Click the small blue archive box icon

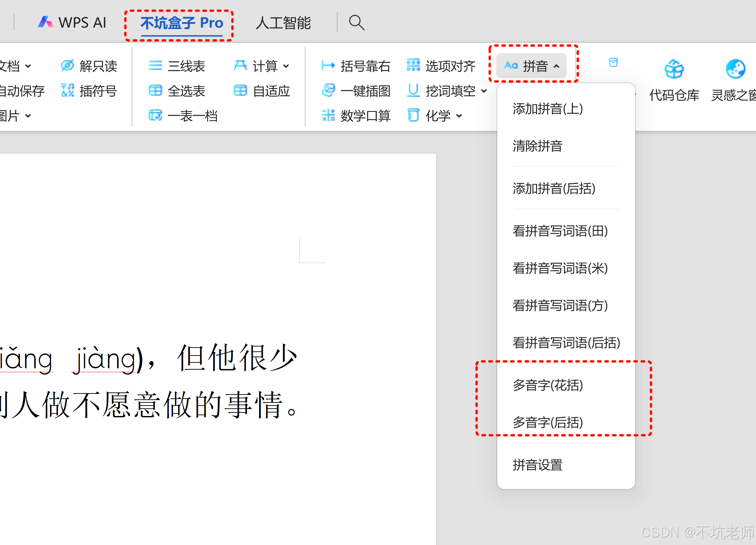(613, 62)
